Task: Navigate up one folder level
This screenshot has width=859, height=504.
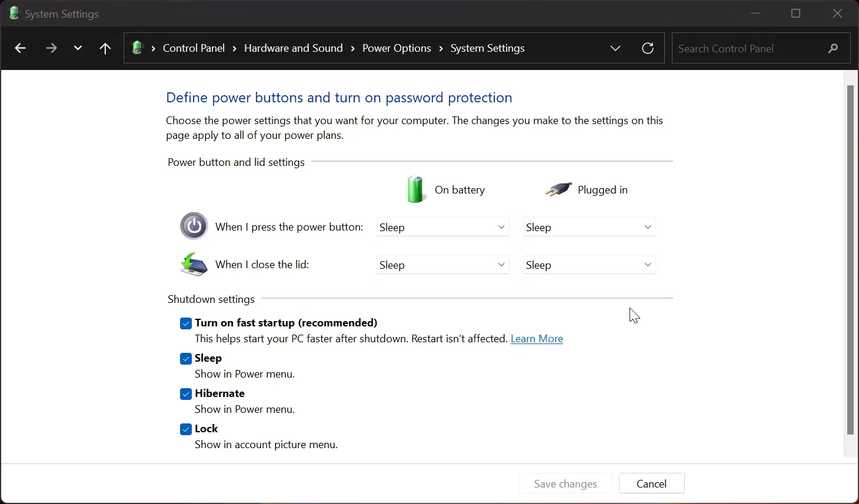Action: pos(104,49)
